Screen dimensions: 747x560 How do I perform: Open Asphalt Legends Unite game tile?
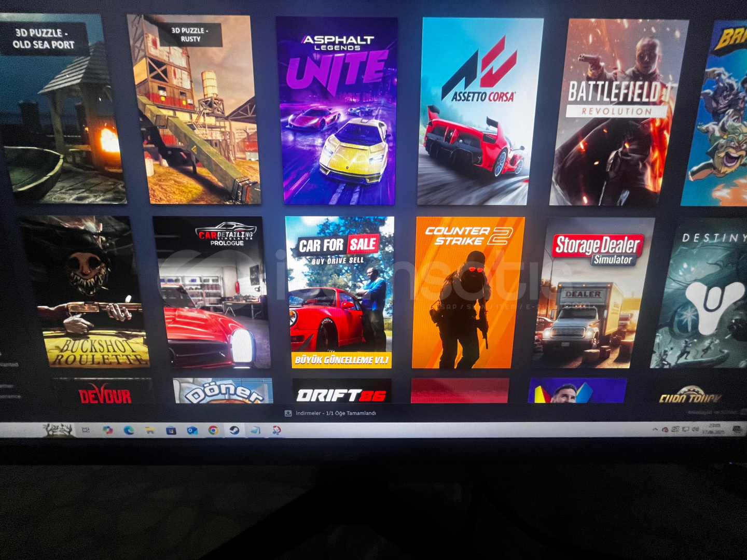click(x=338, y=110)
